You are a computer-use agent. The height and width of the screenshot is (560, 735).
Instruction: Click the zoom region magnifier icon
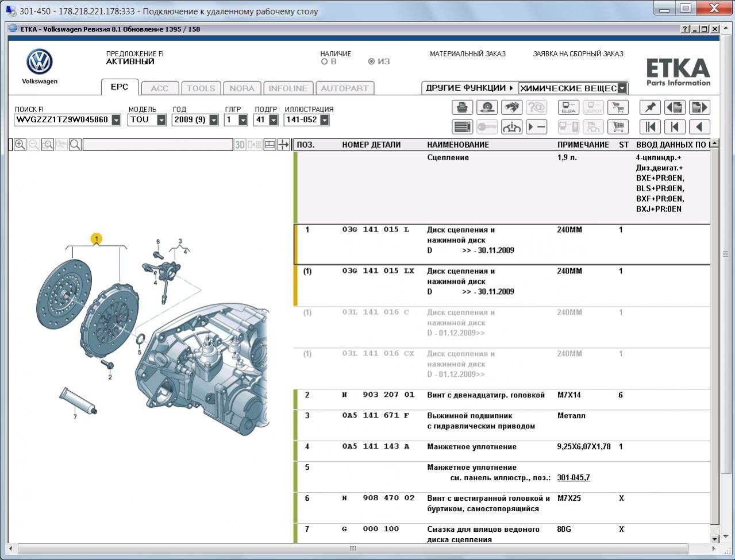tap(48, 145)
